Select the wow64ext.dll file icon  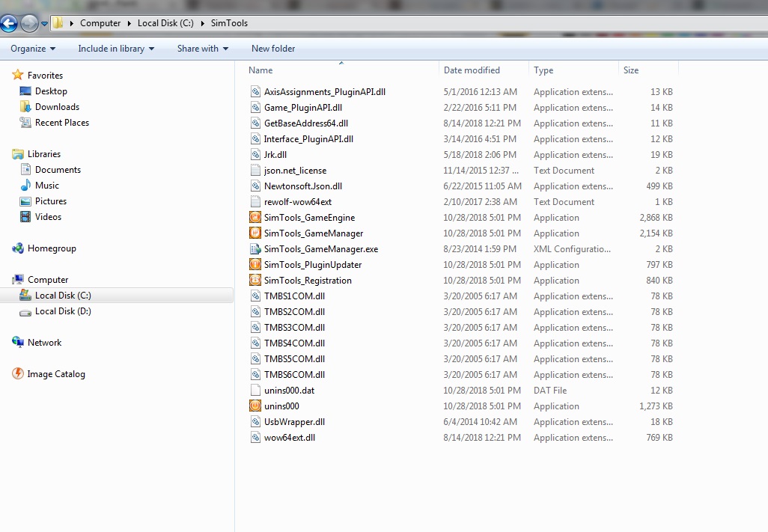(x=255, y=437)
